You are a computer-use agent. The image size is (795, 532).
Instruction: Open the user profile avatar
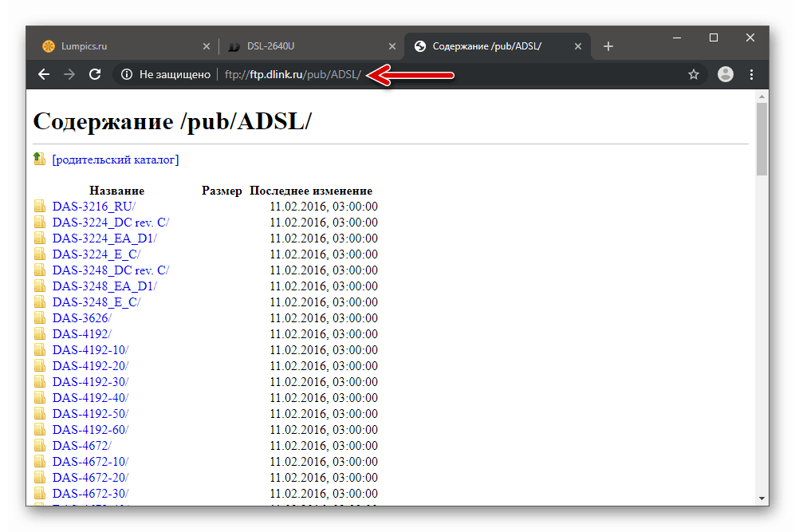[x=726, y=74]
